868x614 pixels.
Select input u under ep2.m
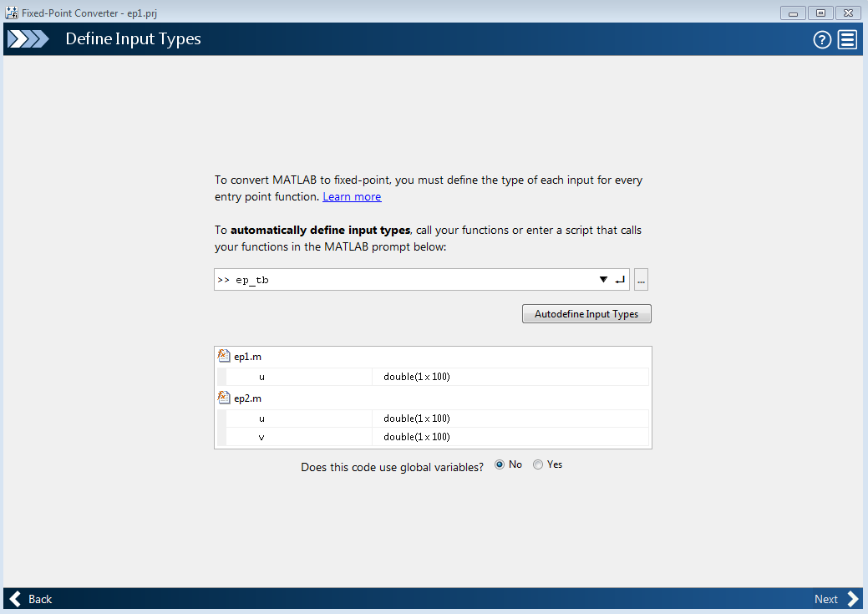(x=262, y=419)
